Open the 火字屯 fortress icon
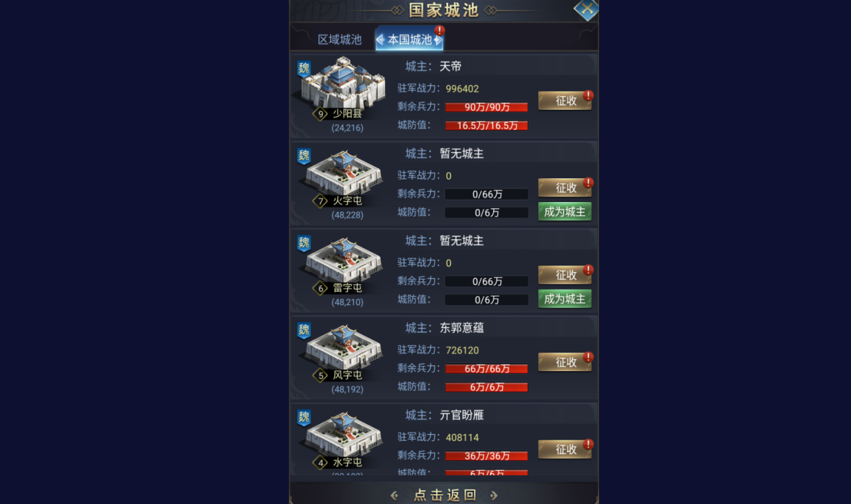The height and width of the screenshot is (504, 851). (x=344, y=173)
